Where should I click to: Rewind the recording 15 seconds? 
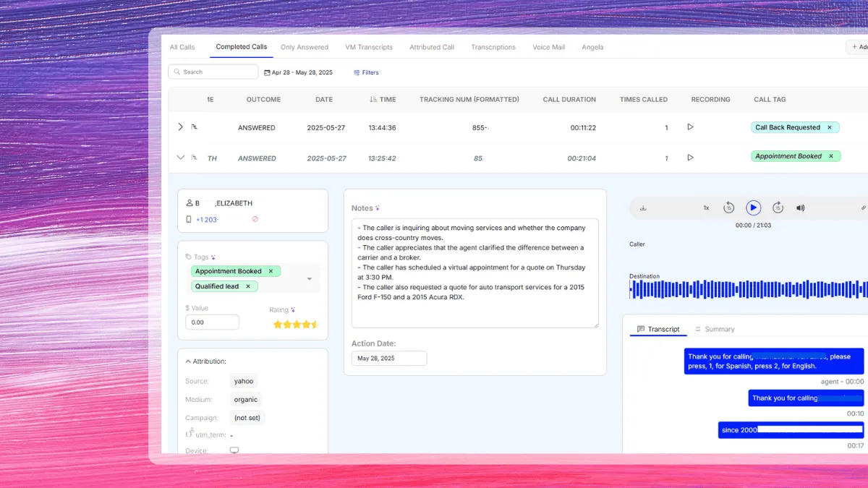[728, 208]
